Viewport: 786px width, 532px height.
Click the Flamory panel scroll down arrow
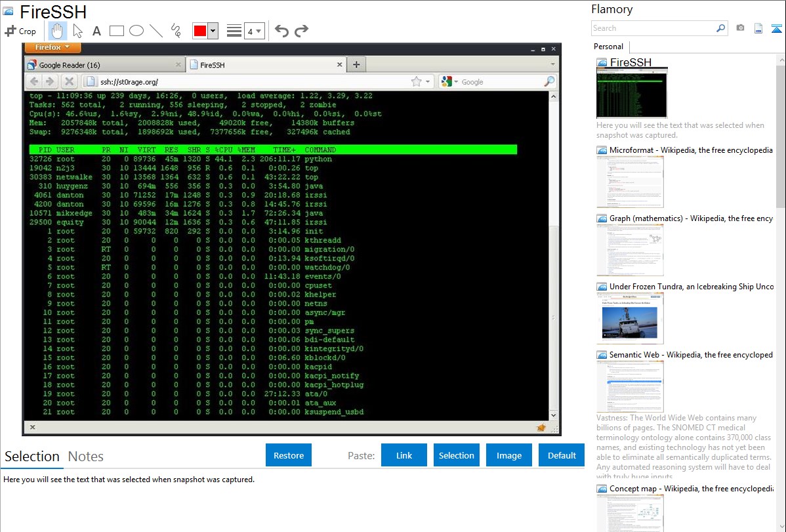[781, 527]
